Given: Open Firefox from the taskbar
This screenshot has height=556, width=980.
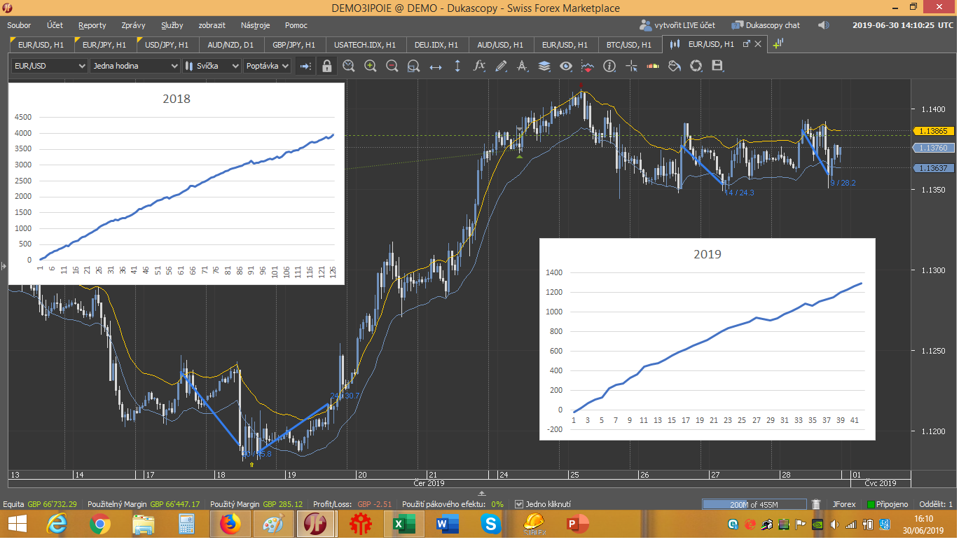Looking at the screenshot, I should [x=230, y=524].
